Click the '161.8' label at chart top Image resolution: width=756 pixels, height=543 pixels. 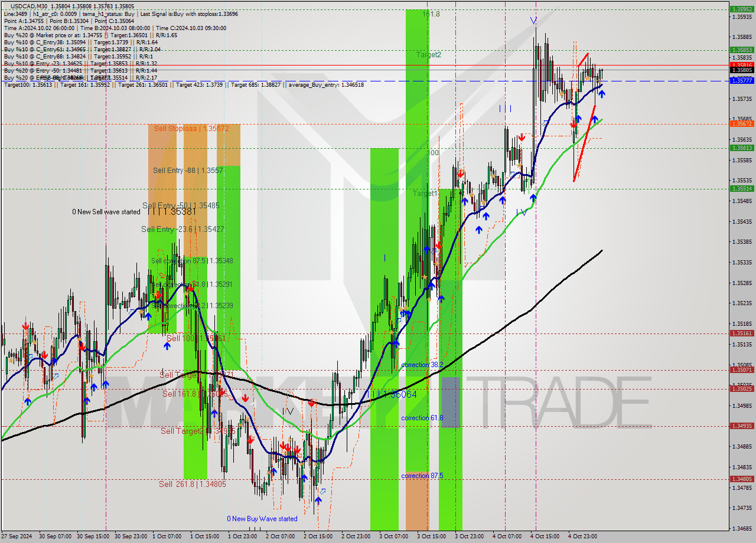tap(431, 14)
